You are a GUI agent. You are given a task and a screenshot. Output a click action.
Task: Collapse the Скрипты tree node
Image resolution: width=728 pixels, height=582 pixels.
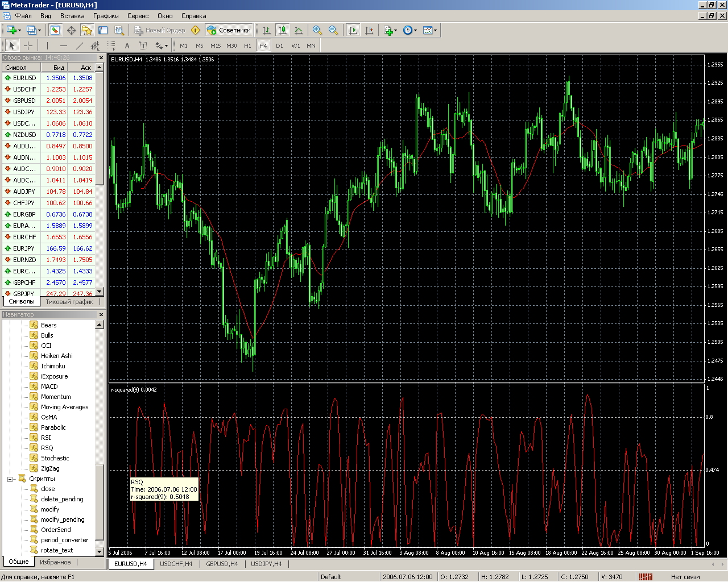tap(10, 479)
